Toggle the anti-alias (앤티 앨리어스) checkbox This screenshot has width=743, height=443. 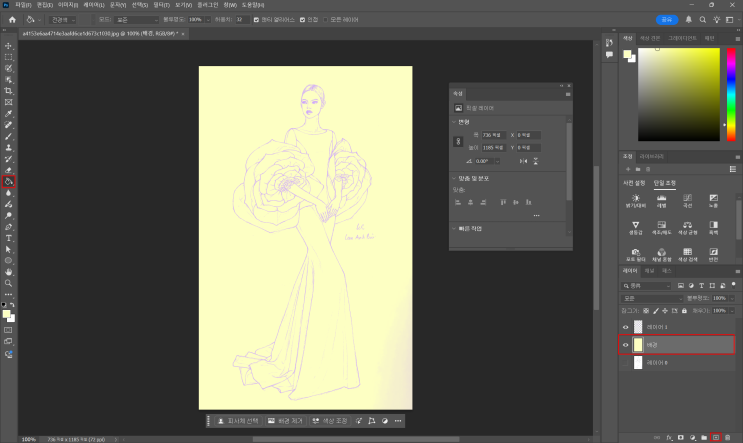point(257,19)
